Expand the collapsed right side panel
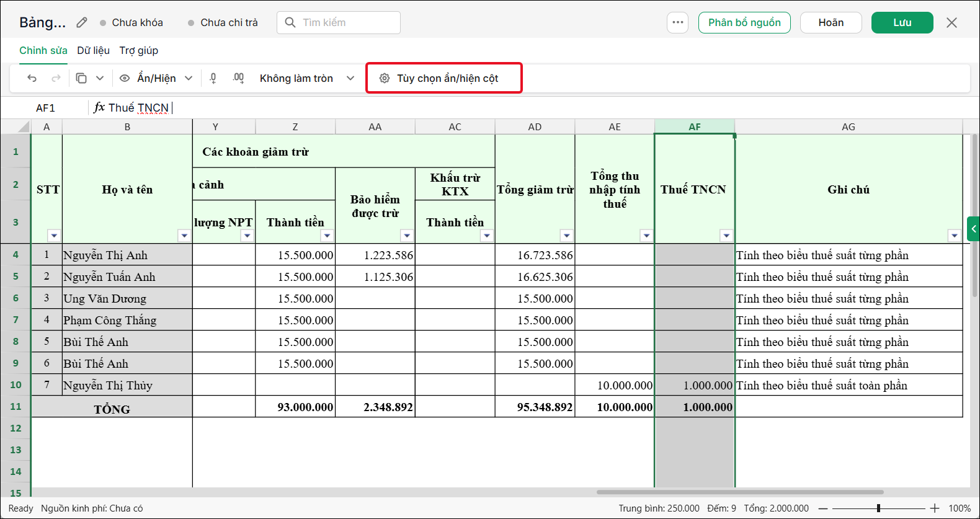The width and height of the screenshot is (980, 519). (x=973, y=229)
